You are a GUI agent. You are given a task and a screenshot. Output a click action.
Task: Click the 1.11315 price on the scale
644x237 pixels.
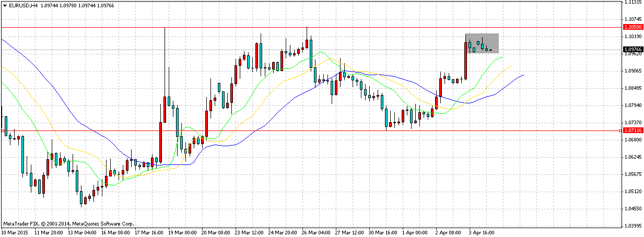pos(633,2)
